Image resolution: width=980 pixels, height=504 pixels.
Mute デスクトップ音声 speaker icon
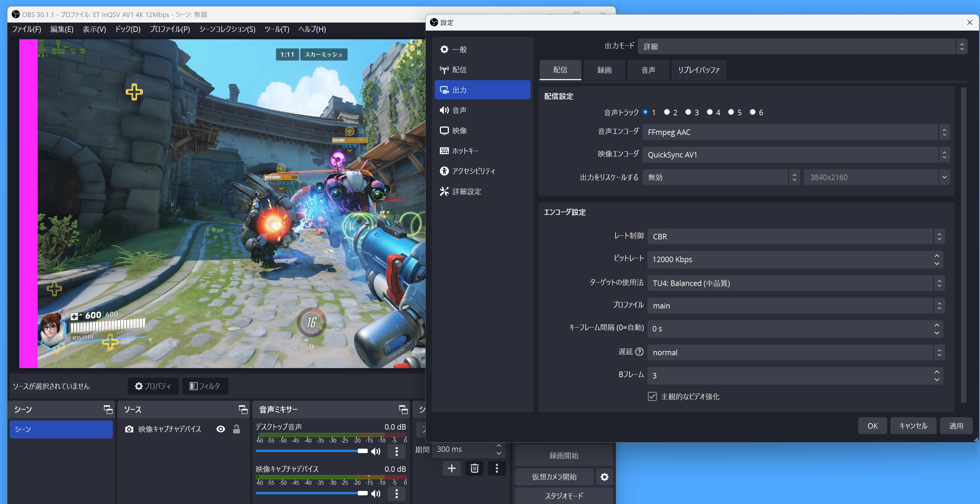(376, 451)
